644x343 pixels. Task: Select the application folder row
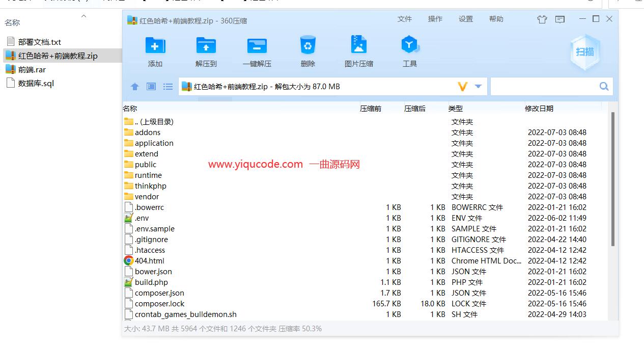tap(366, 143)
